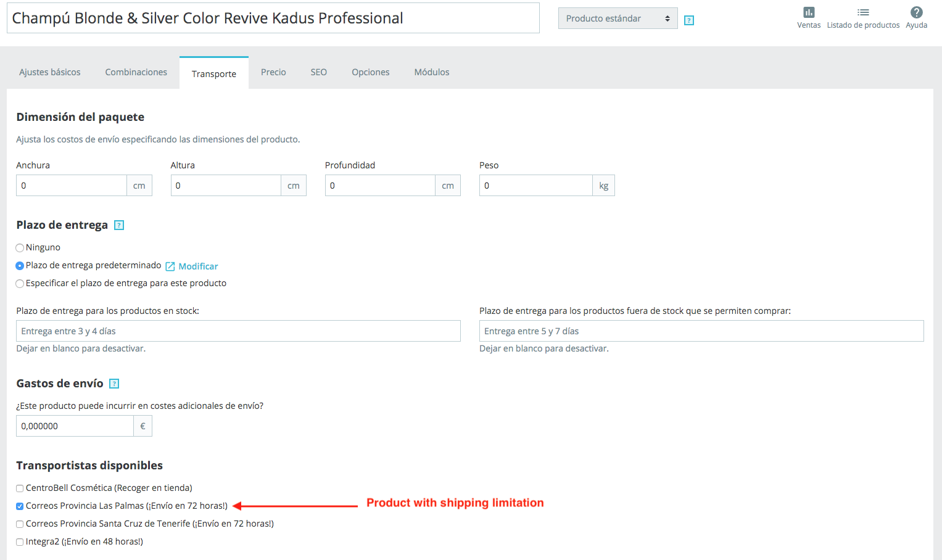Click 'Dejar en blanco para desactivar' under in-stock field
This screenshot has height=560, width=942.
pyautogui.click(x=81, y=348)
